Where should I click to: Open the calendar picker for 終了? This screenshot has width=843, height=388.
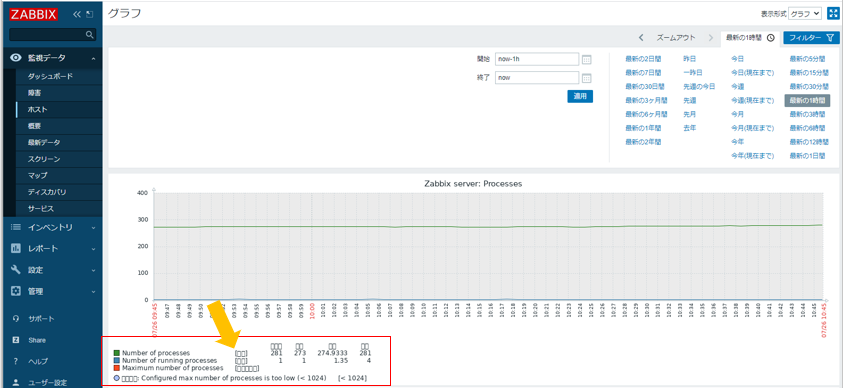(x=587, y=78)
